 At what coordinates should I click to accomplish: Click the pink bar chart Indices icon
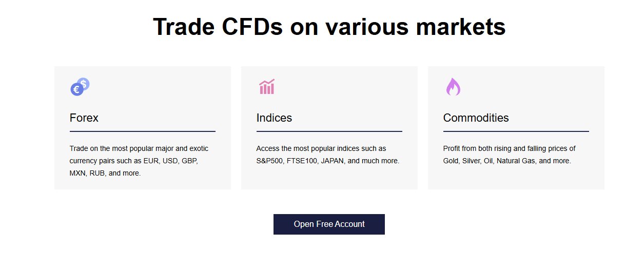(x=267, y=87)
